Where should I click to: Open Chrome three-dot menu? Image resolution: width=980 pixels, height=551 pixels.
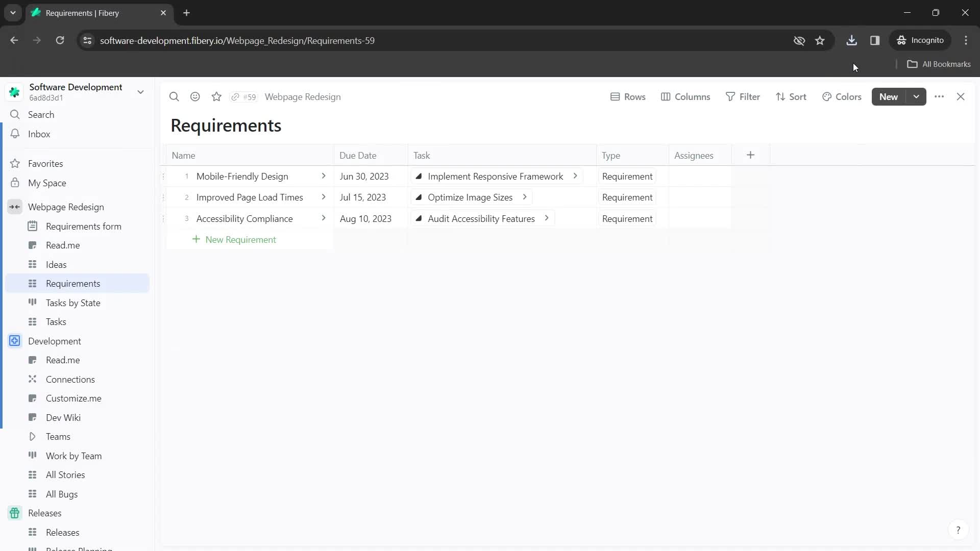(x=966, y=40)
